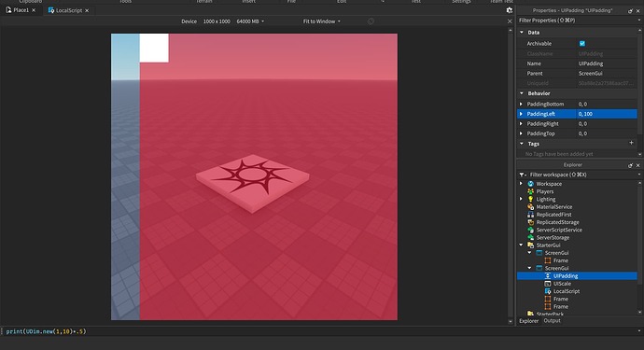Collapse the second ScreenGui node

pyautogui.click(x=529, y=268)
